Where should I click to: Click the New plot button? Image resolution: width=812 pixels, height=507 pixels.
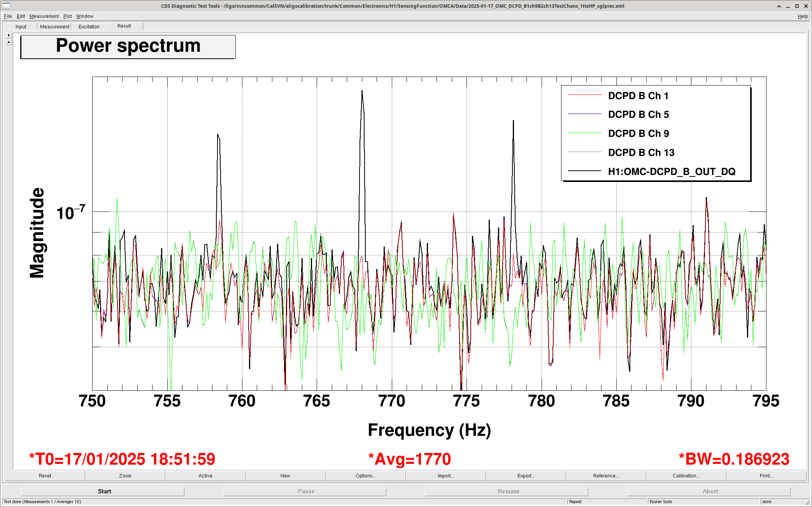pyautogui.click(x=285, y=476)
